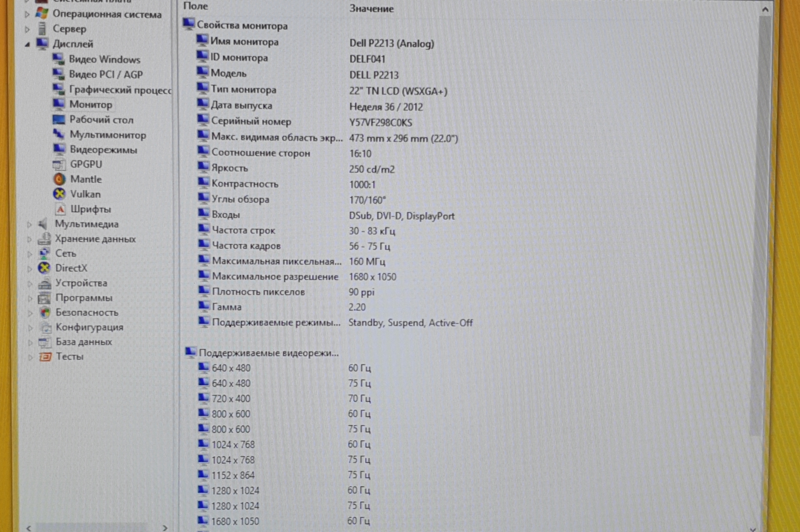
Task: Collapse the Дисплей tree node
Action: [x=28, y=44]
